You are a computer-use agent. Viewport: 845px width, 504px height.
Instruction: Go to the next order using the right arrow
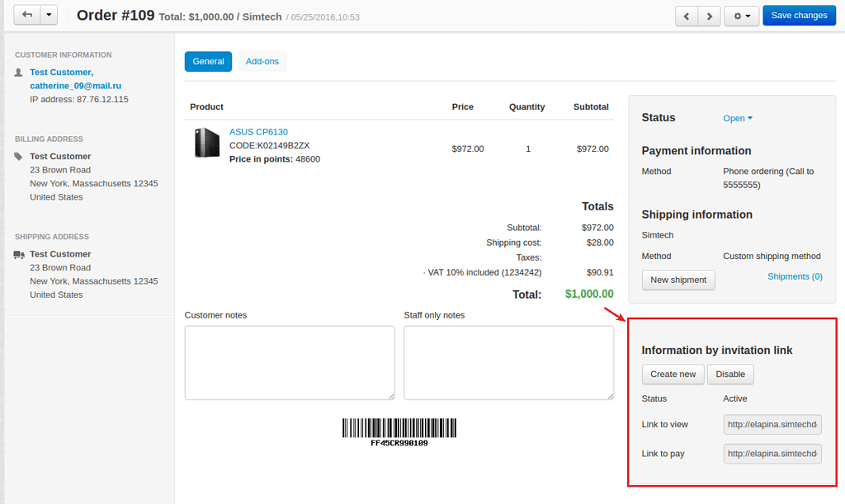point(710,15)
